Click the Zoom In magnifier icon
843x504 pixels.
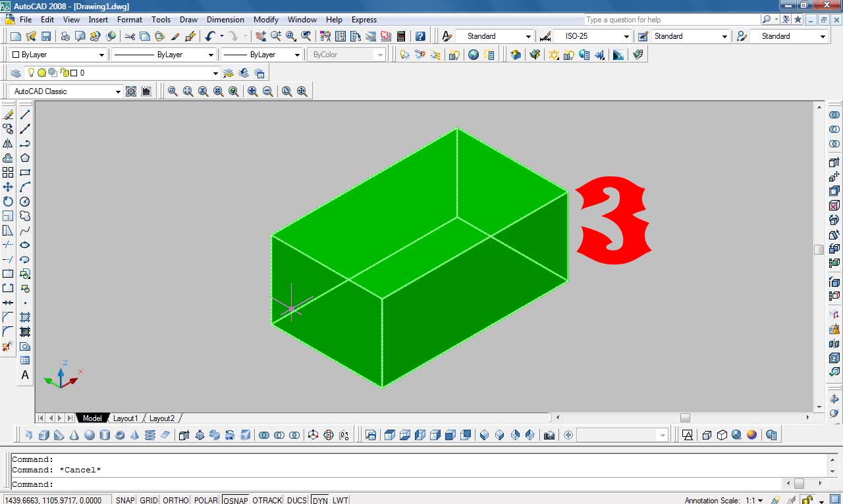[x=253, y=91]
